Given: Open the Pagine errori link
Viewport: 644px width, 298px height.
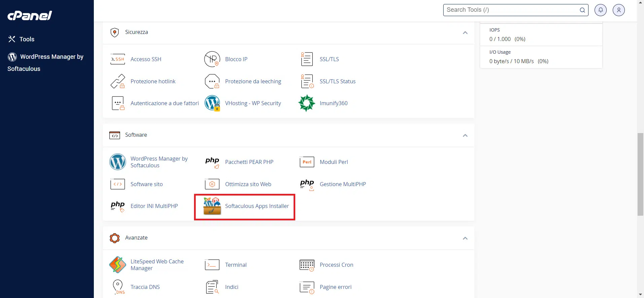Looking at the screenshot, I should click(336, 287).
